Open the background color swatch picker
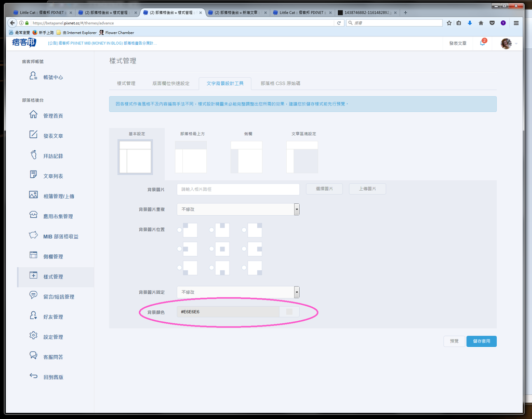The height and width of the screenshot is (419, 532). (290, 311)
